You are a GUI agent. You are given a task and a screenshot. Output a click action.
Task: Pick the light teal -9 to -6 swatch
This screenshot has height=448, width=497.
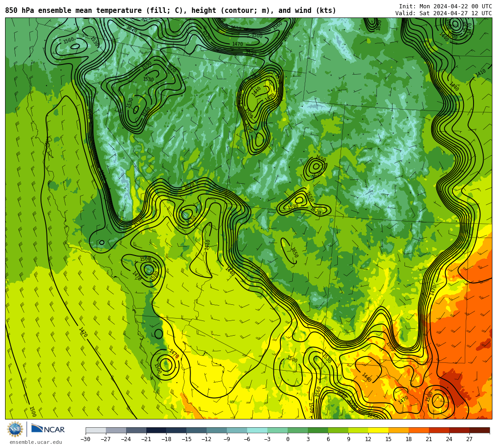(237, 430)
